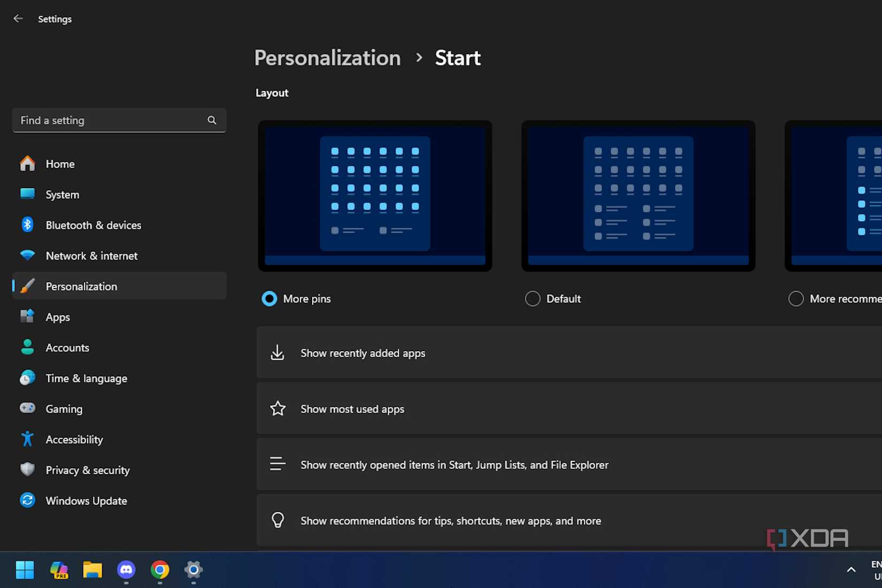Open File Explorer from the taskbar

92,570
